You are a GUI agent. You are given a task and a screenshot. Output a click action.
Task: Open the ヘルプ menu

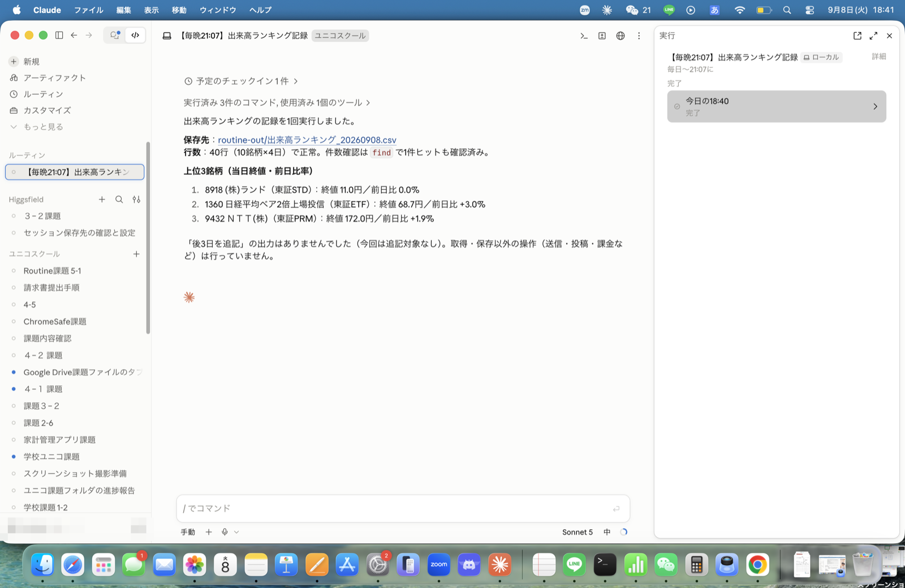260,10
